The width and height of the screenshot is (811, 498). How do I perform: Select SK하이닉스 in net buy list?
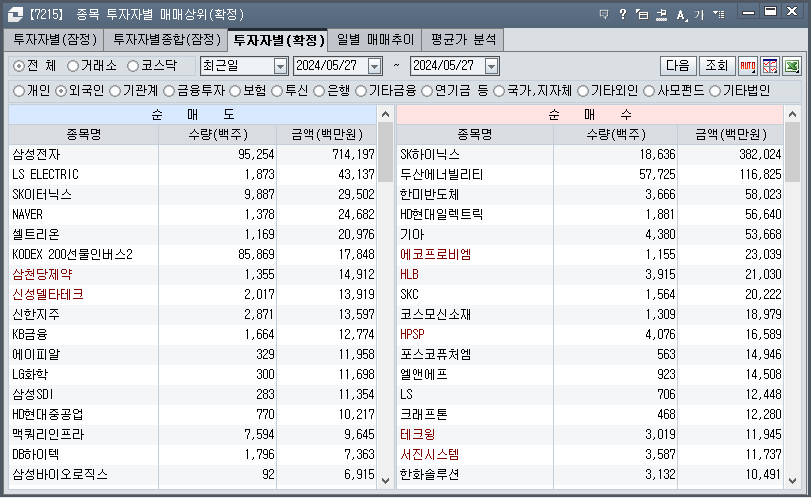point(590,154)
